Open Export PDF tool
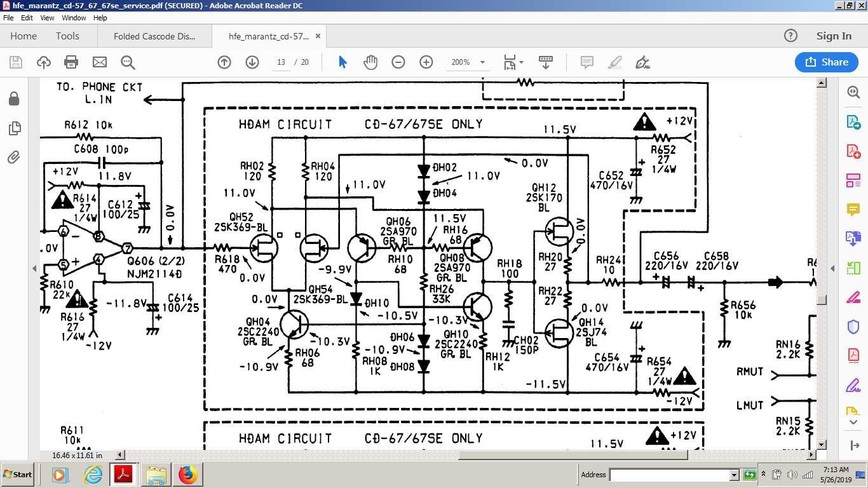868x488 pixels. pyautogui.click(x=853, y=121)
